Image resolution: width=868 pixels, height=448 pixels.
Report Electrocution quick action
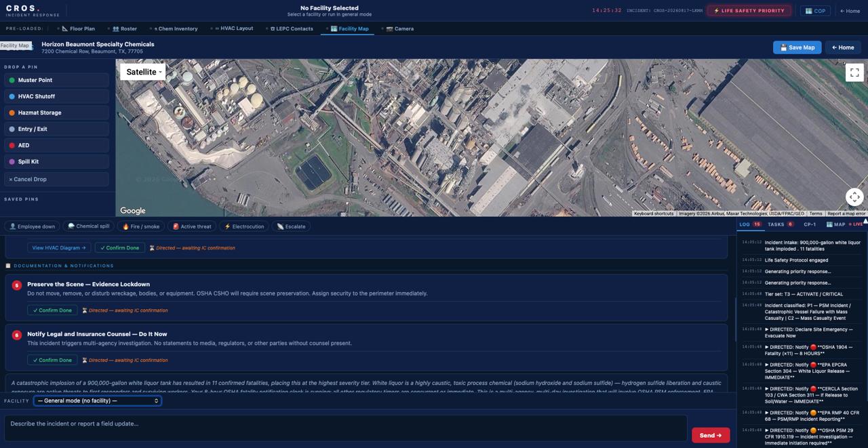[x=244, y=226]
